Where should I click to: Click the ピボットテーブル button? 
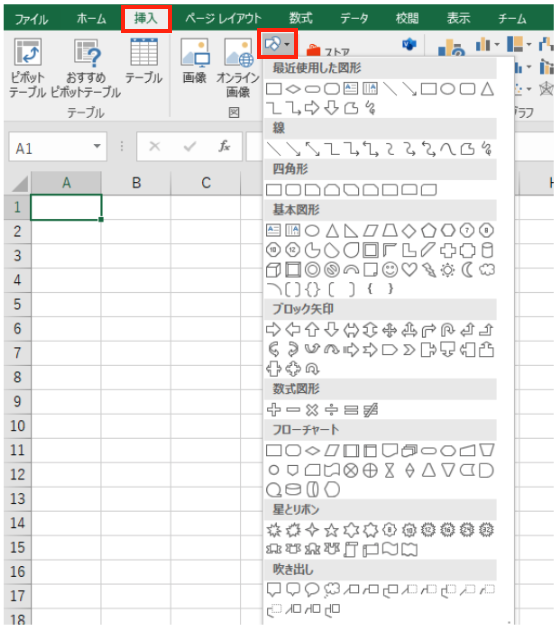click(27, 68)
